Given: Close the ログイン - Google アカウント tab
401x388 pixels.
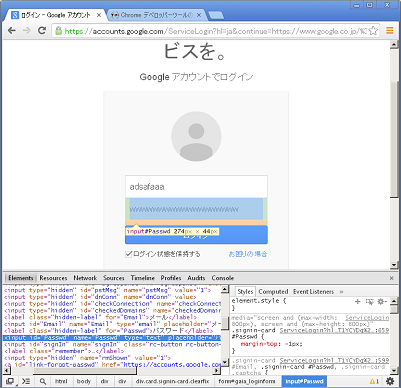Looking at the screenshot, I should 99,15.
